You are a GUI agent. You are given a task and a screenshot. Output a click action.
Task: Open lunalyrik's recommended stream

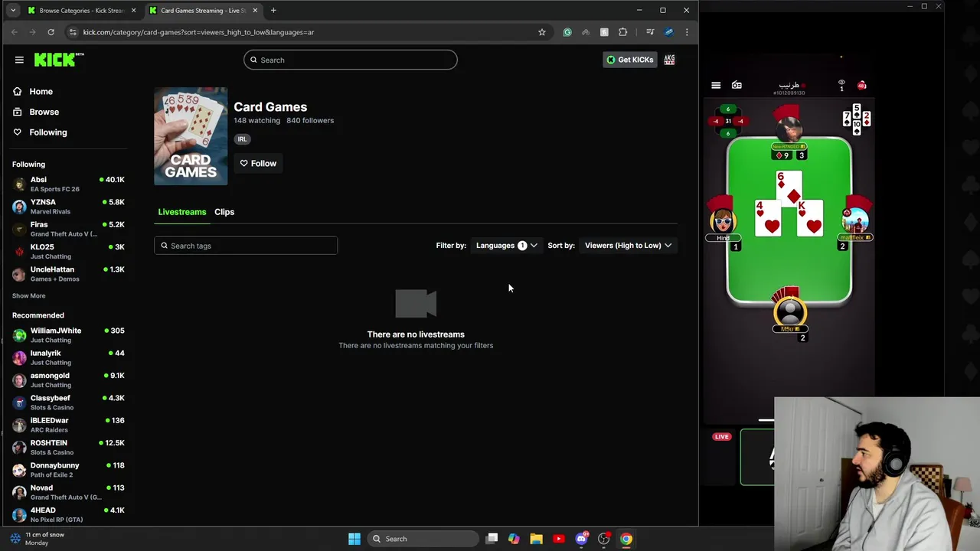click(x=68, y=357)
